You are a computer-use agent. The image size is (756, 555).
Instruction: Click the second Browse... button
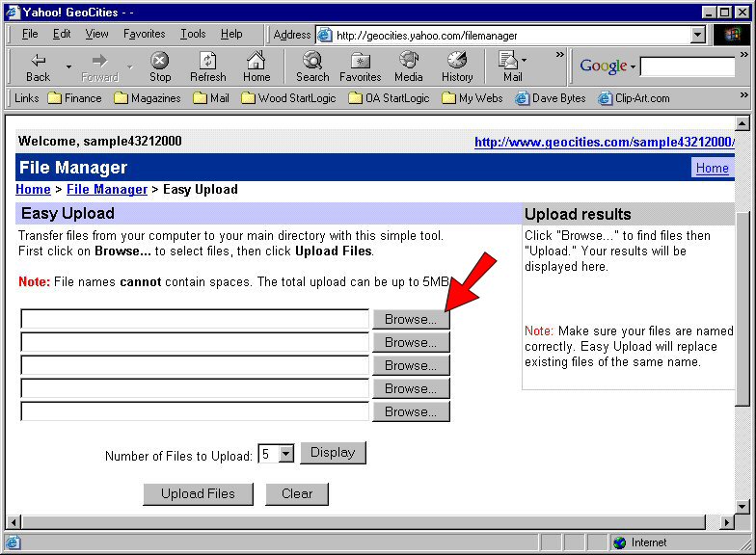point(411,343)
